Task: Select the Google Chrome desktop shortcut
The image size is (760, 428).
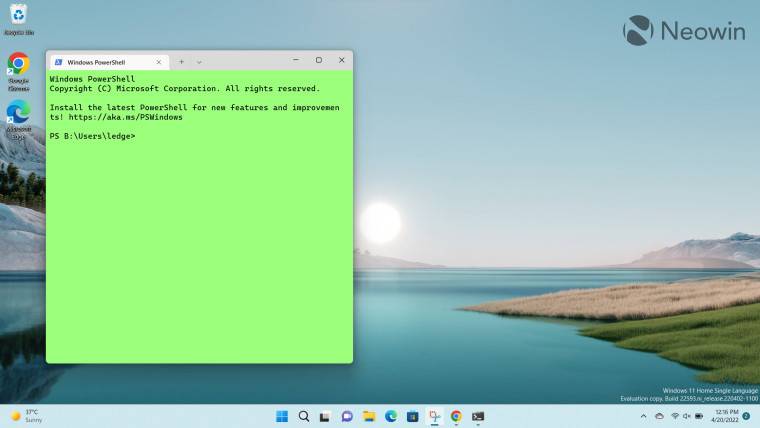Action: [x=18, y=67]
